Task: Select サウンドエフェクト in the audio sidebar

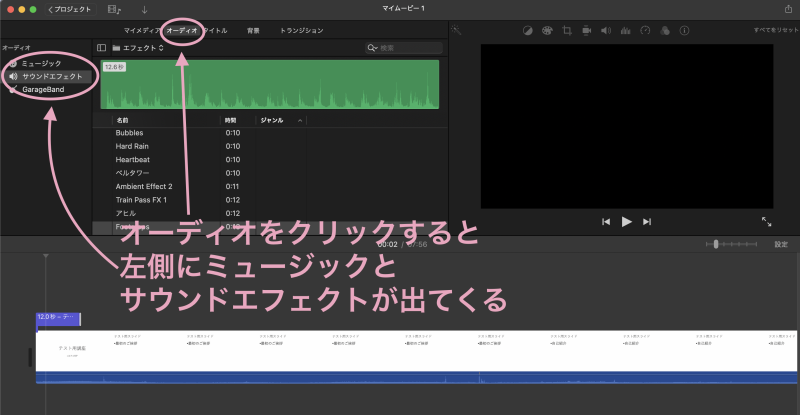Action: pos(52,76)
